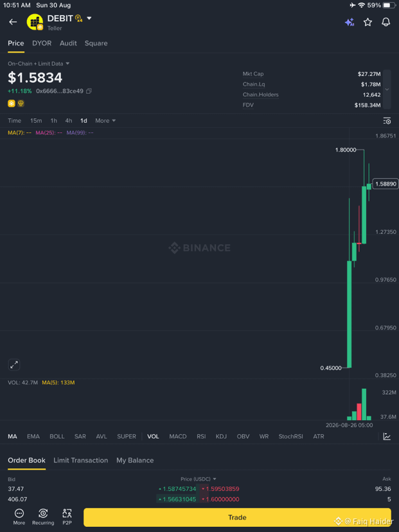Expand market stats chevron
Image resolution: width=399 pixels, height=532 pixels.
click(x=387, y=89)
